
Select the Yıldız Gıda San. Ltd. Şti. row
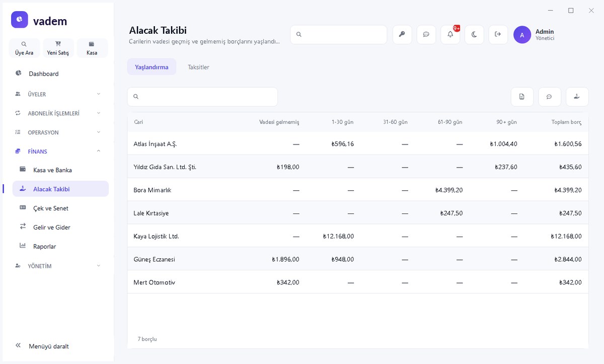point(358,167)
